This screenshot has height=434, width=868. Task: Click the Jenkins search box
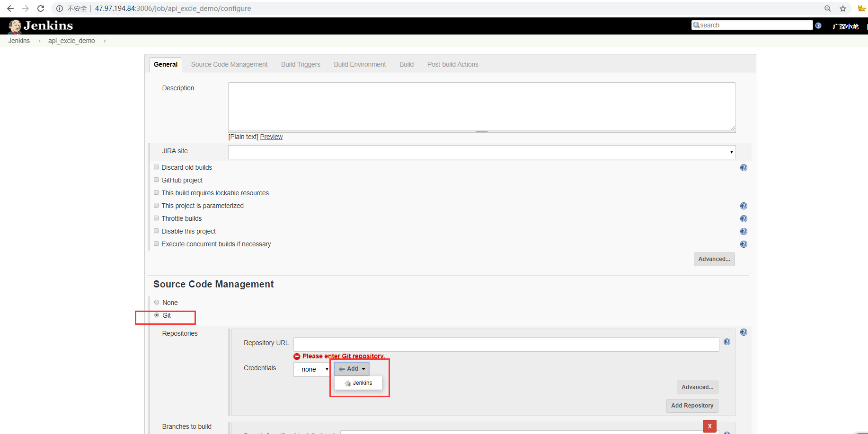752,25
